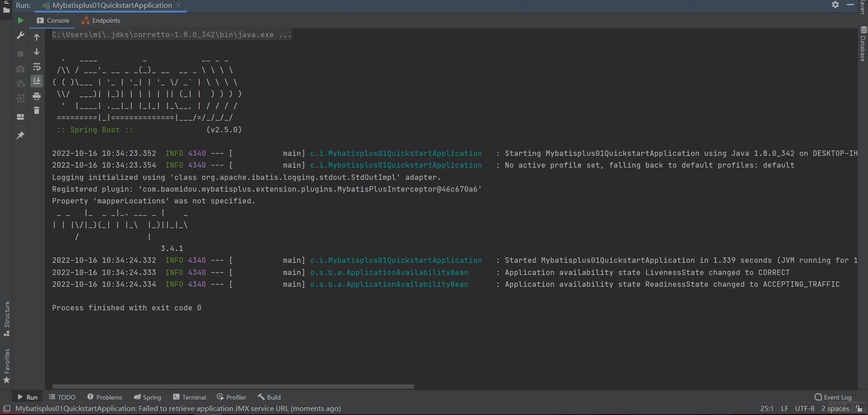Open Mybatisplus01QuickstartApplication class link at 10:34:23.352

coord(396,154)
